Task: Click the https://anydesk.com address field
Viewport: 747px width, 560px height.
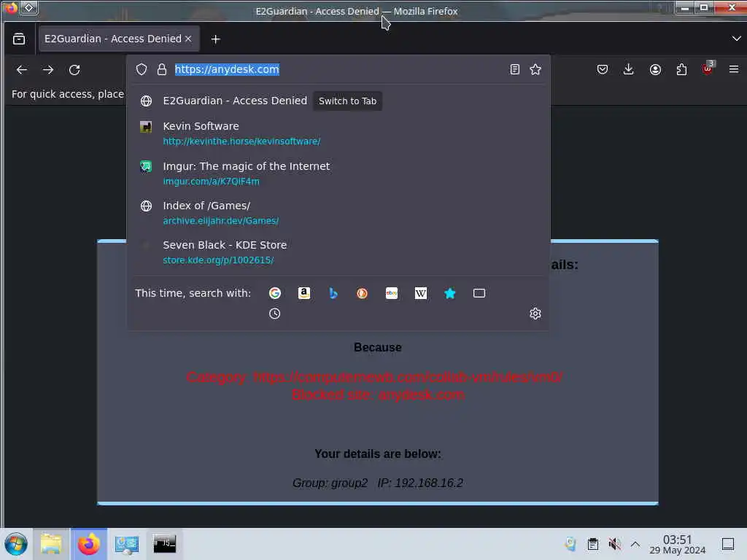Action: click(x=338, y=69)
